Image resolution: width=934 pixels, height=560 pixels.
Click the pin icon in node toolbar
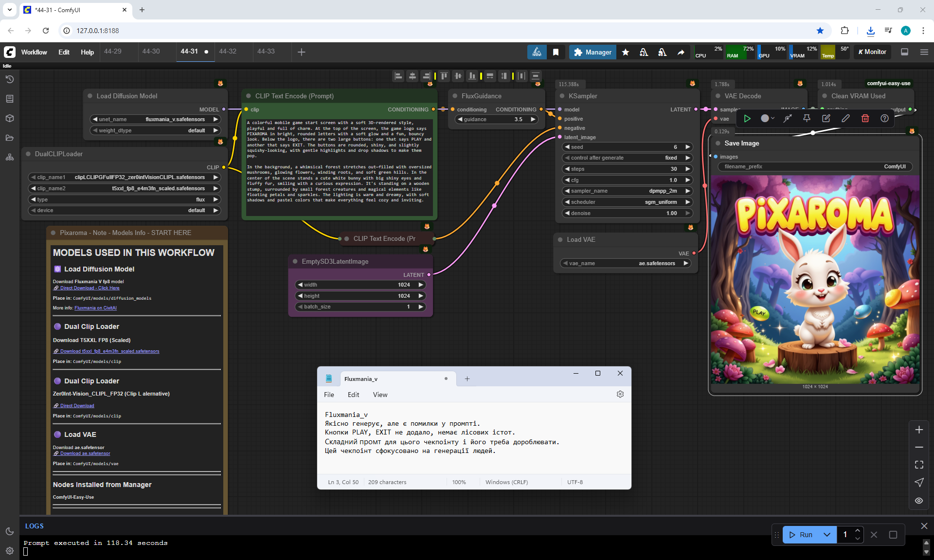pos(807,118)
